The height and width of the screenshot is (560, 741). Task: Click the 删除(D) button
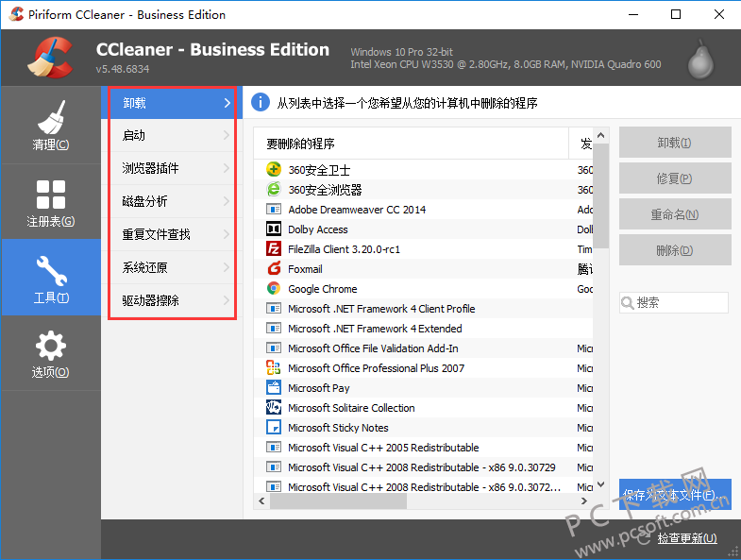[x=675, y=250]
